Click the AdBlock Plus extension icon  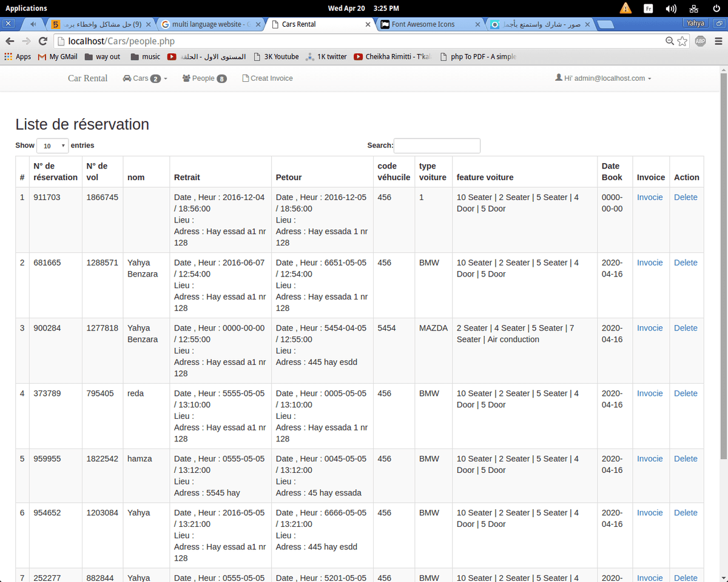coord(700,41)
